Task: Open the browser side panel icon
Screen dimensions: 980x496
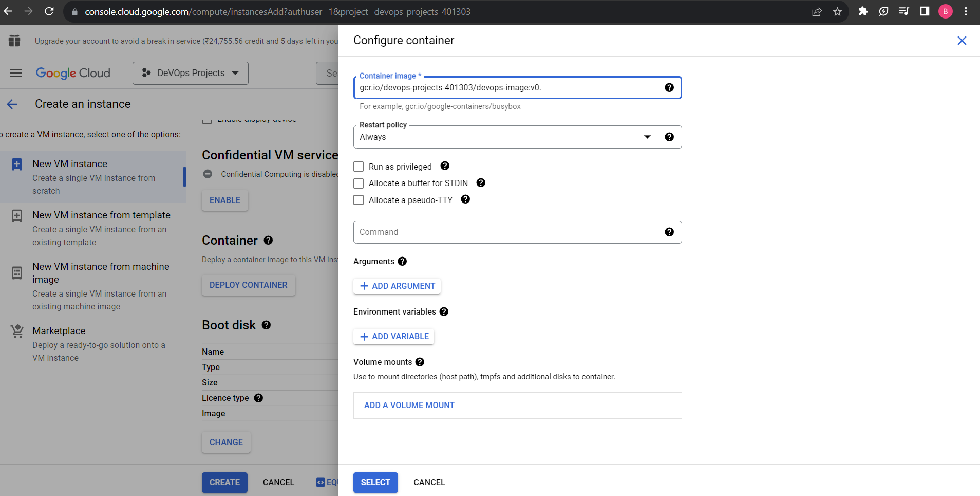Action: coord(925,11)
